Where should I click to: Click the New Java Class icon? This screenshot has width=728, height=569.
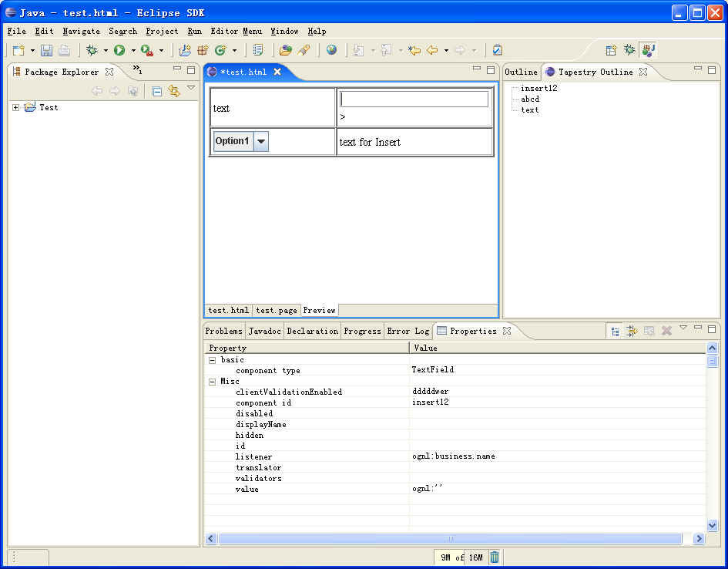(x=220, y=50)
